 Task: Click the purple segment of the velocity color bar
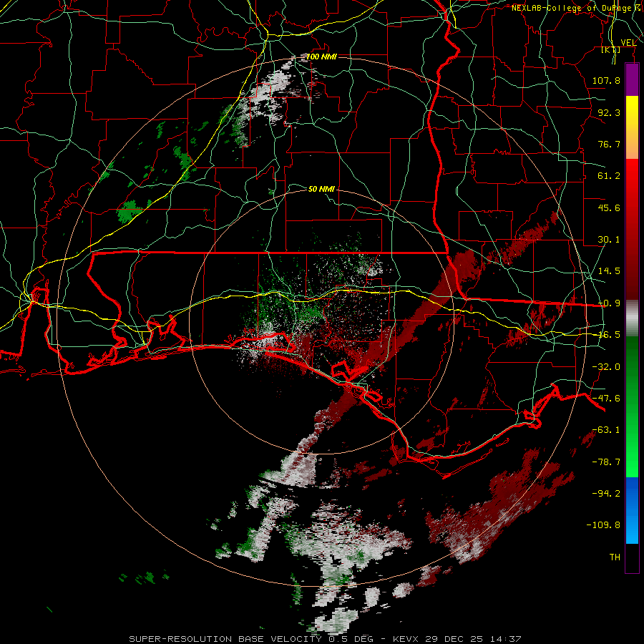coord(632,79)
